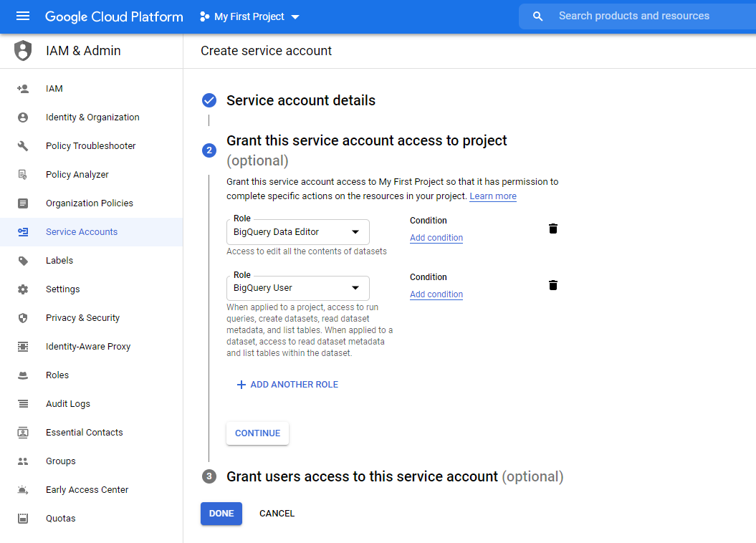The height and width of the screenshot is (543, 756).
Task: Click the Roles hat icon
Action: pos(23,375)
